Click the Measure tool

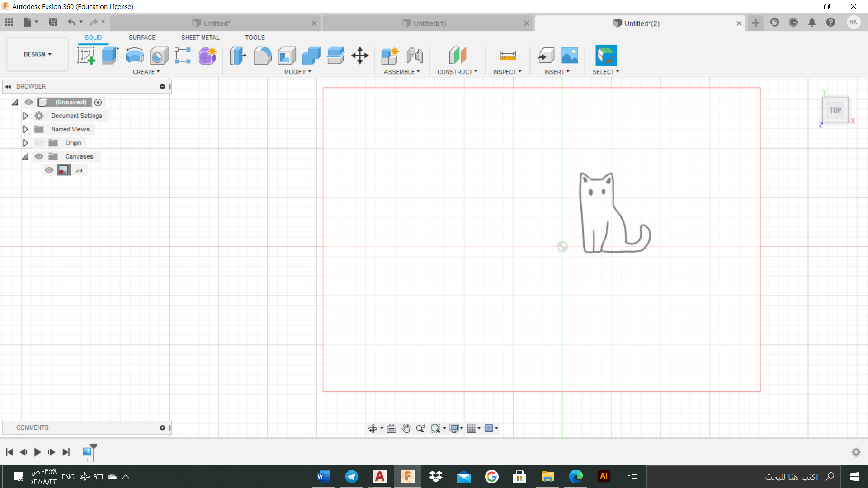[508, 56]
